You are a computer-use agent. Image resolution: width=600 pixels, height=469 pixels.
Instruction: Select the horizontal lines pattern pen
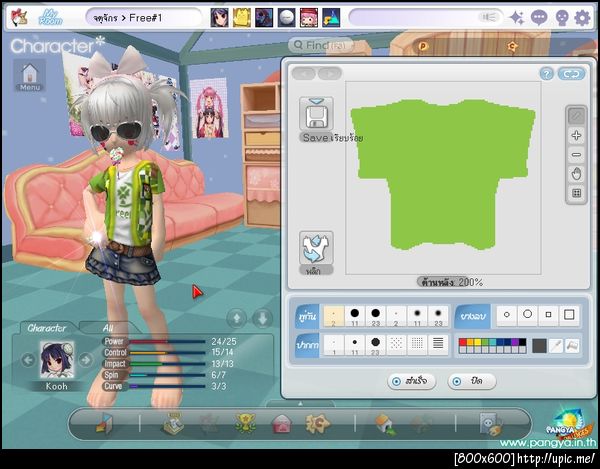(x=438, y=345)
